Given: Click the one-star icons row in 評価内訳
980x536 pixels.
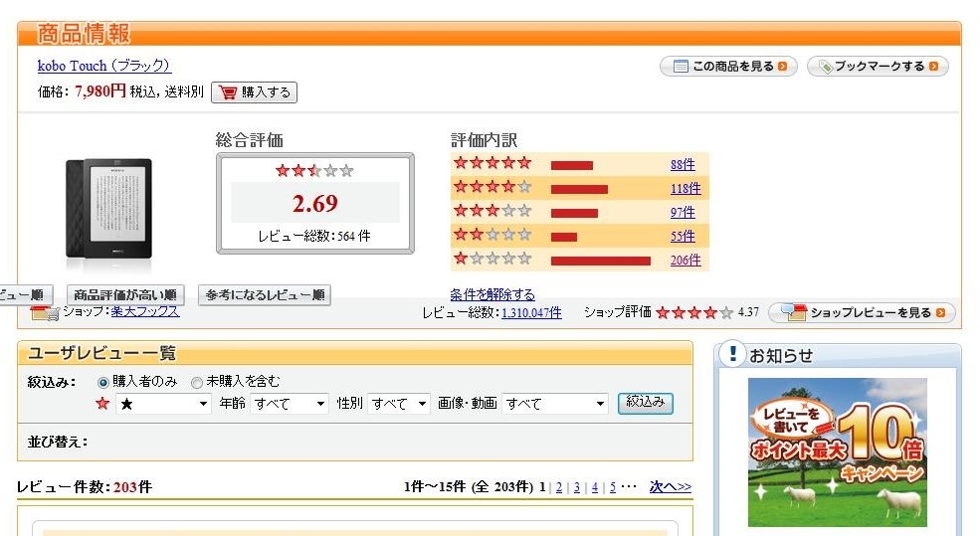Looking at the screenshot, I should pos(492,259).
